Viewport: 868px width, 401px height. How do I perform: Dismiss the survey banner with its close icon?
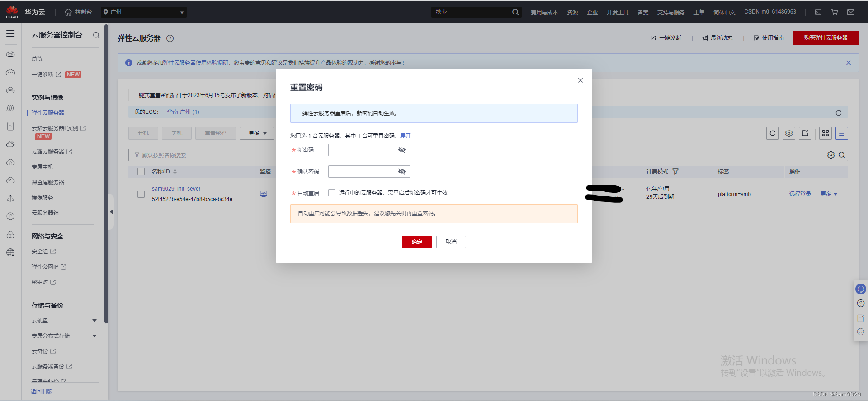pyautogui.click(x=849, y=63)
